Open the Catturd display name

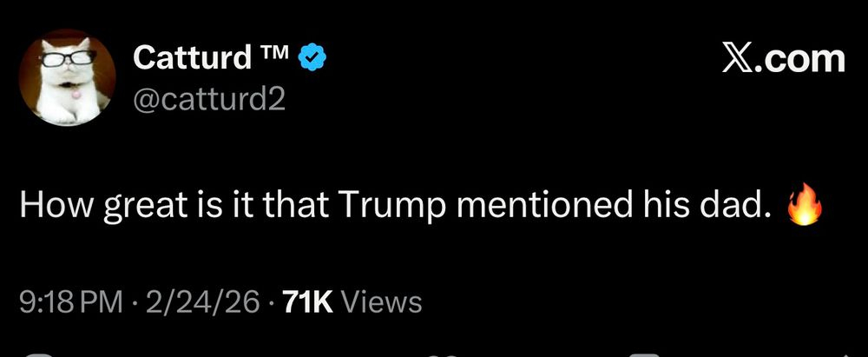click(191, 58)
